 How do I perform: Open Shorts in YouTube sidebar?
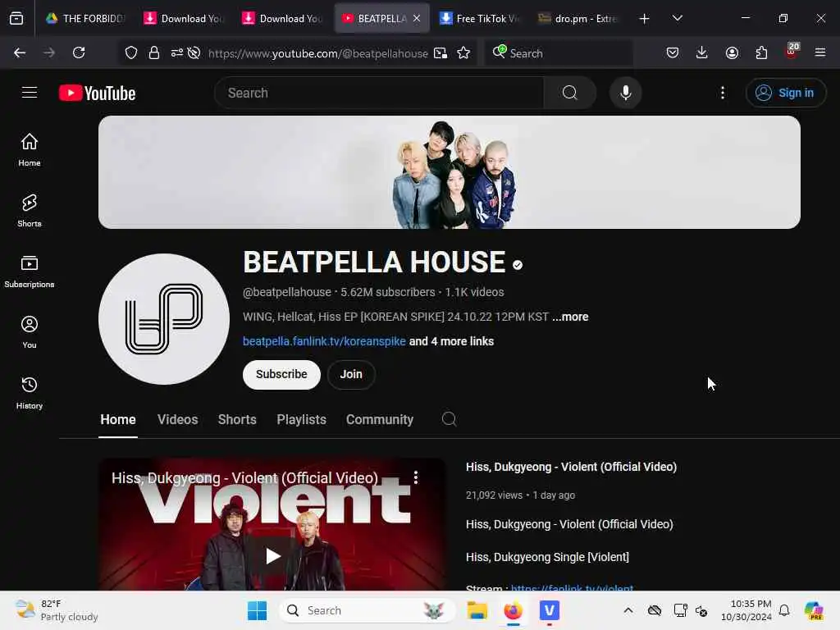(x=30, y=211)
